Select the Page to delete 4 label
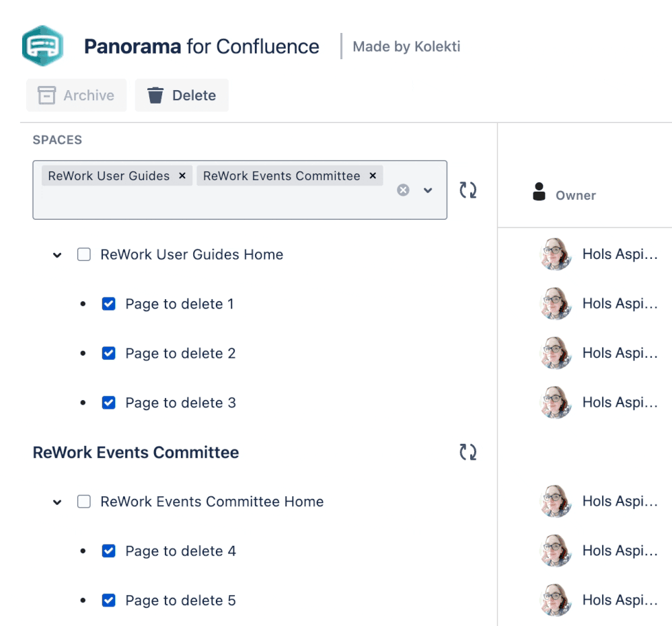Viewport: 672px width, 626px height. coord(180,551)
